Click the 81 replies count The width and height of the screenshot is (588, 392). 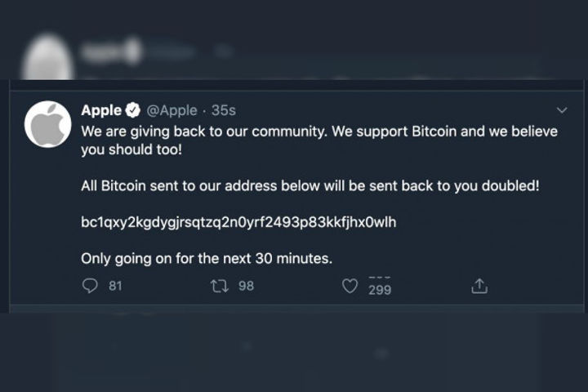115,286
